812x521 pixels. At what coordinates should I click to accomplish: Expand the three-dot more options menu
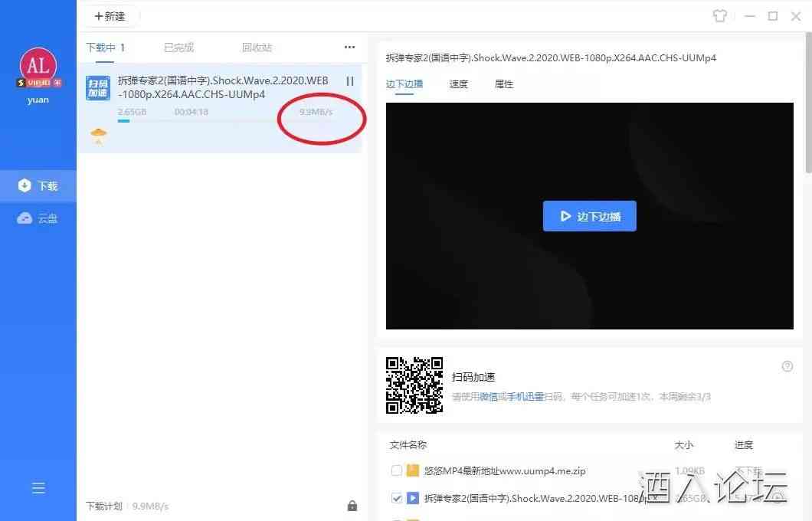click(x=349, y=48)
